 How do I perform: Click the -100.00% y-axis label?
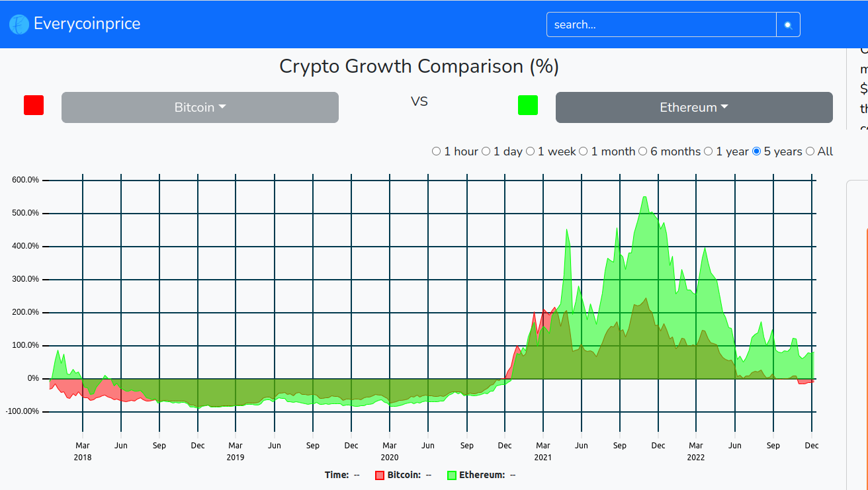[22, 411]
